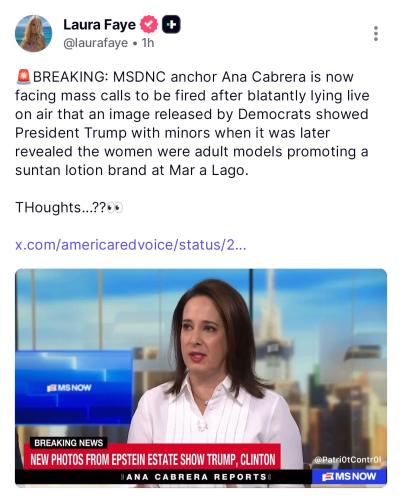Image resolution: width=402 pixels, height=500 pixels.
Task: Open the Ana Cabrera news video thumbnail
Action: pyautogui.click(x=201, y=377)
